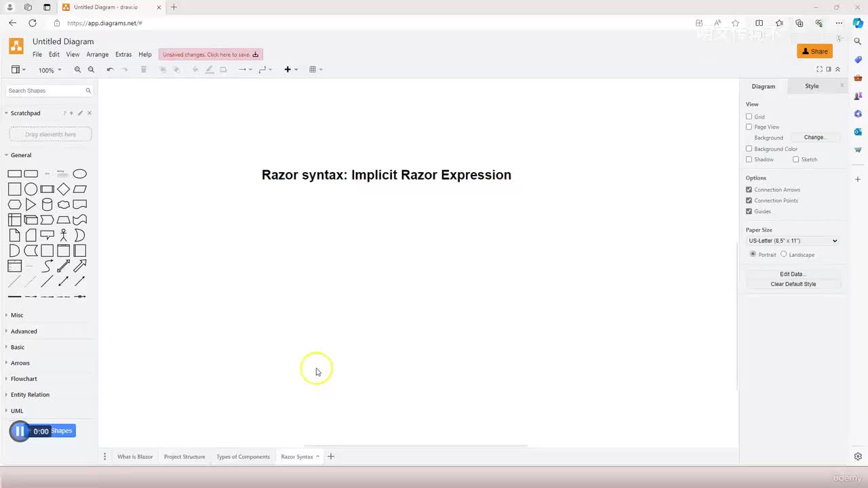Pick the Parallelogram shape from General

point(80,189)
